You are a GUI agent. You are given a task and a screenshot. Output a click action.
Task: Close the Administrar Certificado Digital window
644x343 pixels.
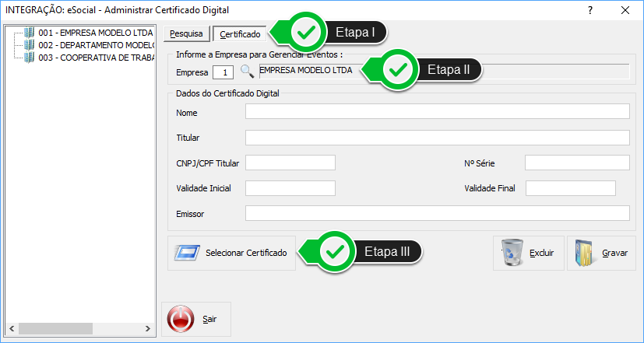click(625, 10)
